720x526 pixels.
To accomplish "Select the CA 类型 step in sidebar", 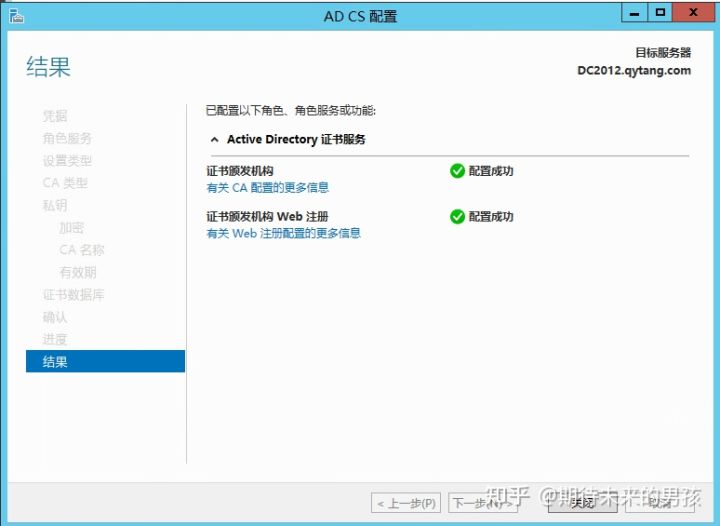I will click(65, 183).
